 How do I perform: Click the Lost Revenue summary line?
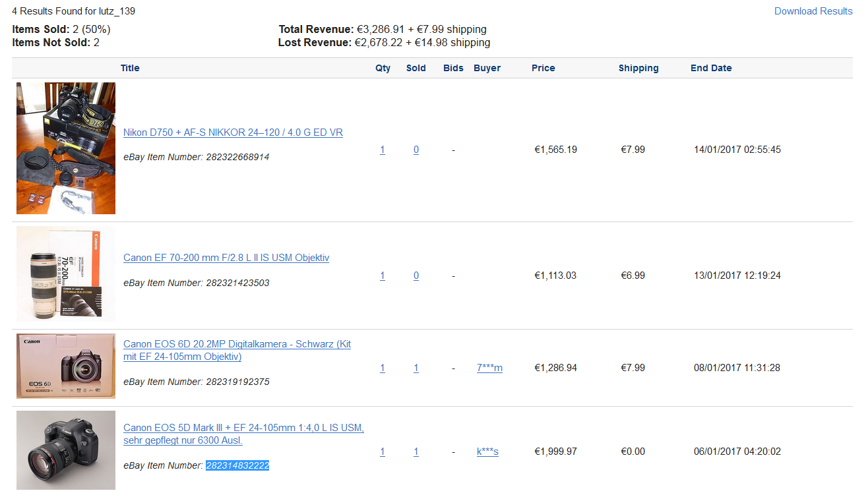tap(385, 43)
